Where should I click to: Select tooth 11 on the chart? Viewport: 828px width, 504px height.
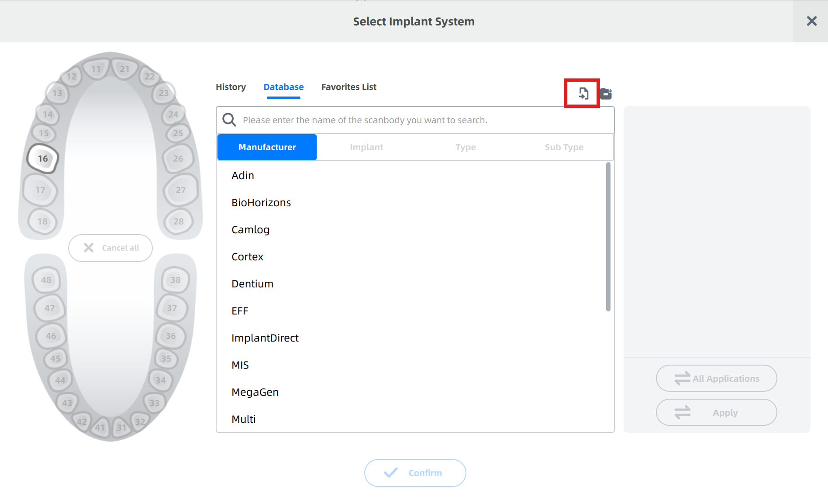coord(96,69)
